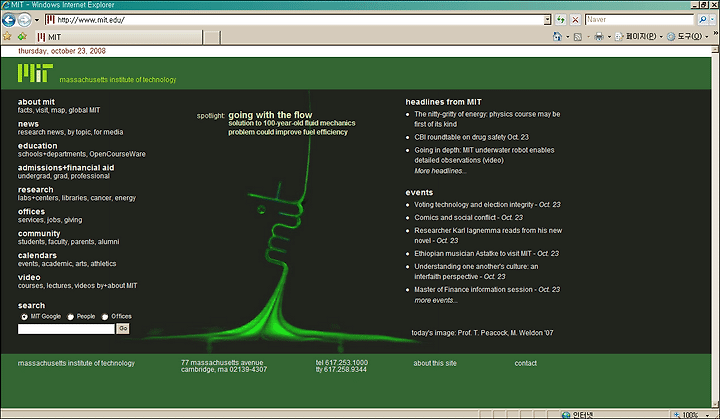Open the Home button dropdown arrow

568,37
